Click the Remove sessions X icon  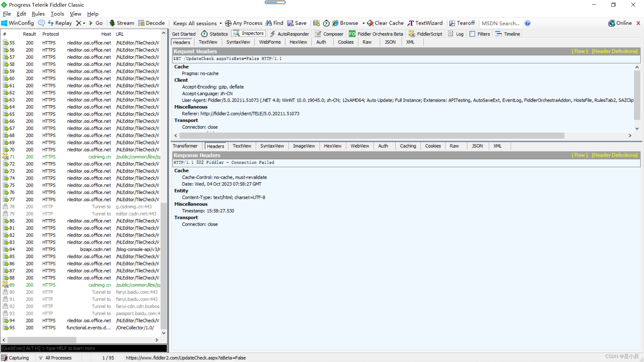click(x=78, y=23)
